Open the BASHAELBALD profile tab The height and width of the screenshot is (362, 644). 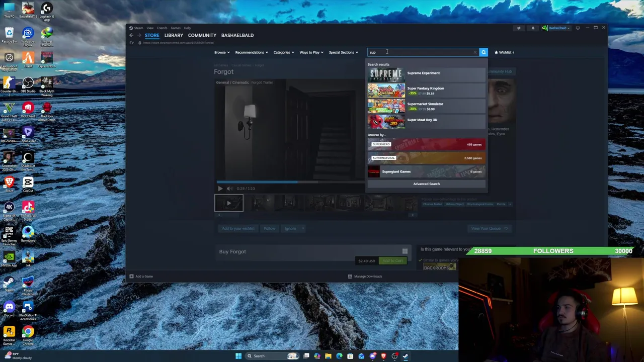click(x=237, y=35)
